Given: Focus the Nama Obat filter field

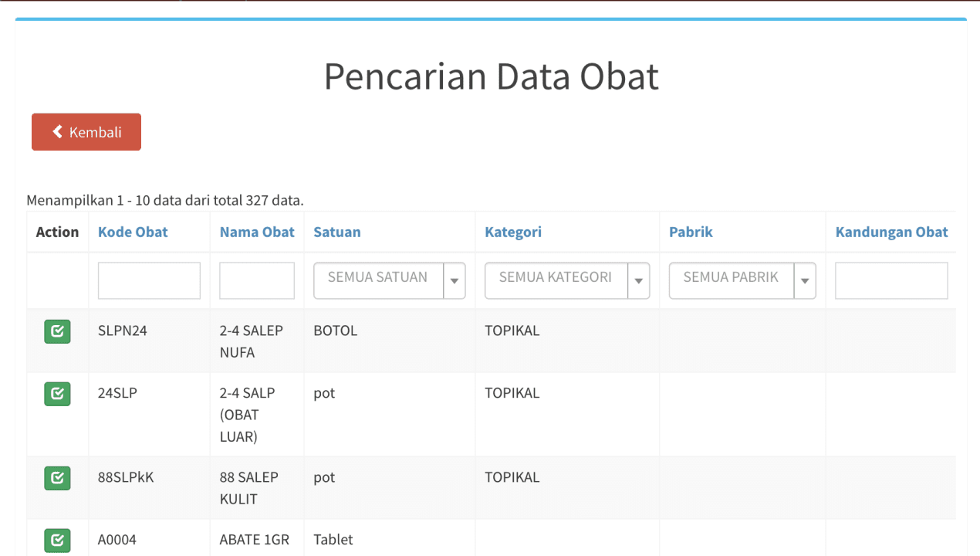Looking at the screenshot, I should coord(257,280).
